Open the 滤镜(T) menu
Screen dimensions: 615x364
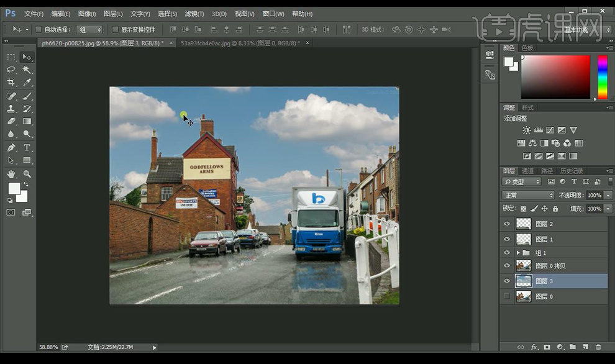click(193, 13)
